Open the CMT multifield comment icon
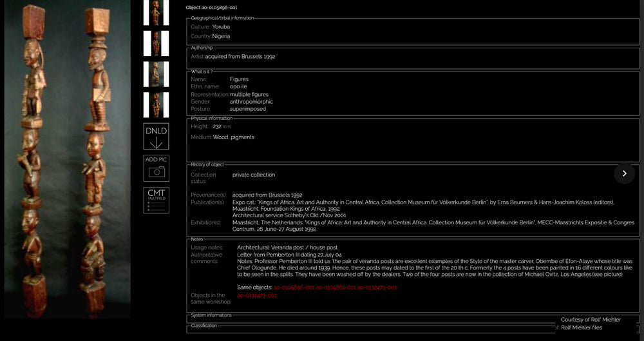 (156, 200)
